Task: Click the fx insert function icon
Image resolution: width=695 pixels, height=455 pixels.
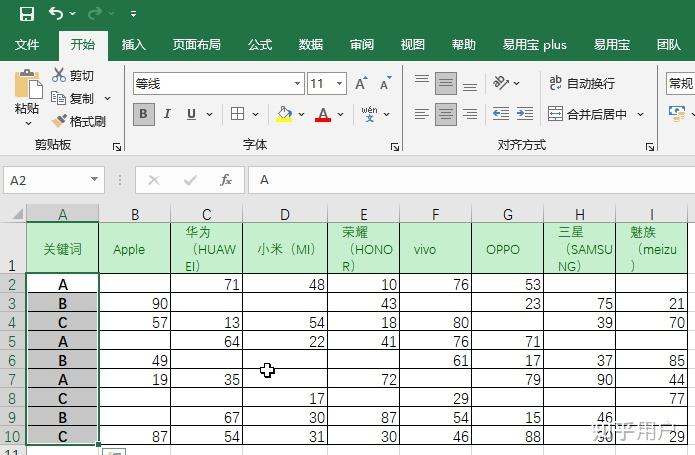Action: pyautogui.click(x=226, y=180)
